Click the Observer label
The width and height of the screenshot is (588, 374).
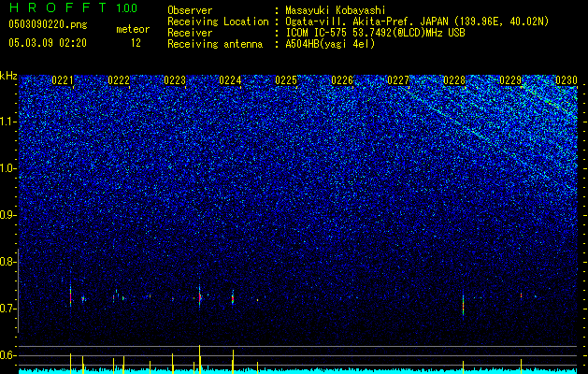coord(190,10)
